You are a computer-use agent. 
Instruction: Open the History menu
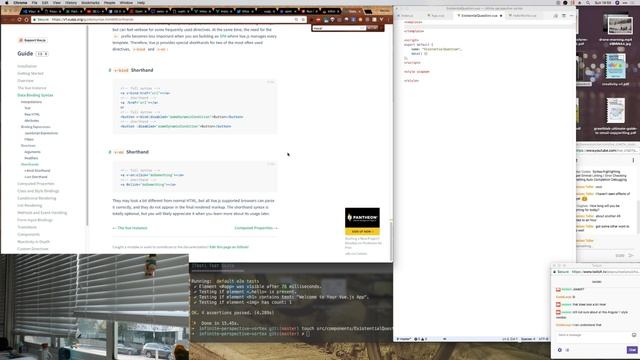pyautogui.click(x=71, y=2)
